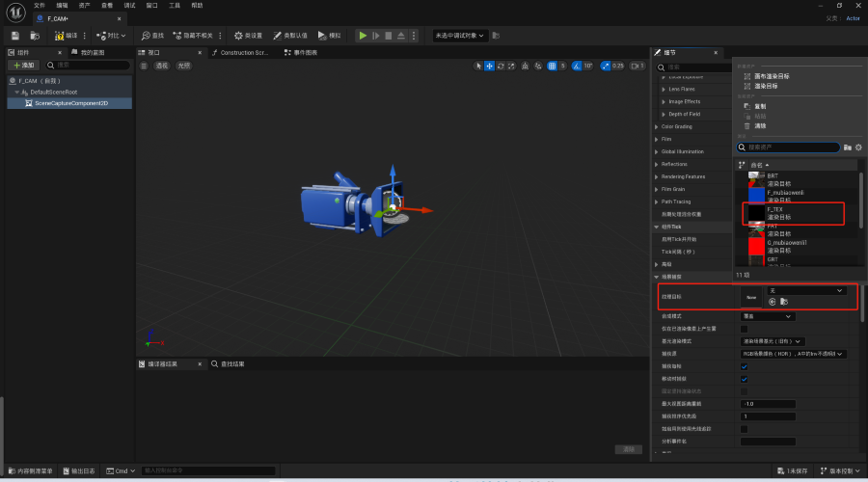
Task: Open 版本控制 revision control menu
Action: pyautogui.click(x=841, y=471)
